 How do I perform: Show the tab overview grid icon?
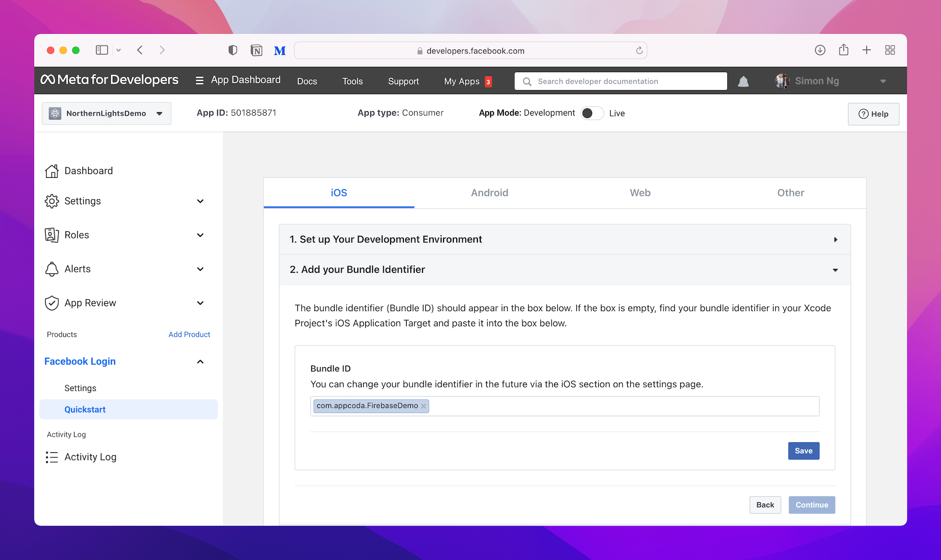click(x=890, y=50)
